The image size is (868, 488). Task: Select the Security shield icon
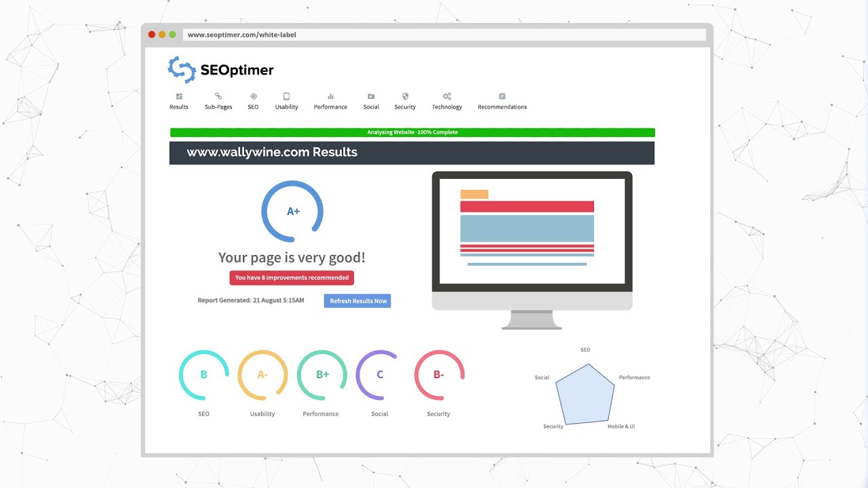(405, 96)
